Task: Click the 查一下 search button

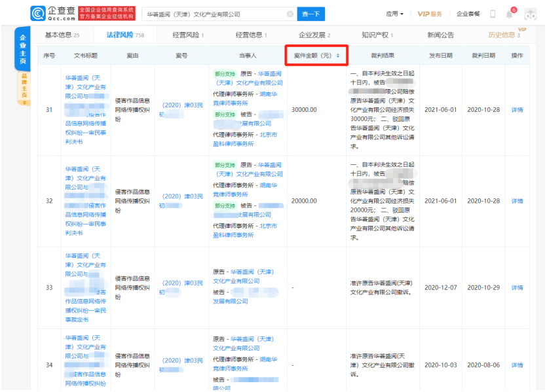Action: pyautogui.click(x=311, y=14)
